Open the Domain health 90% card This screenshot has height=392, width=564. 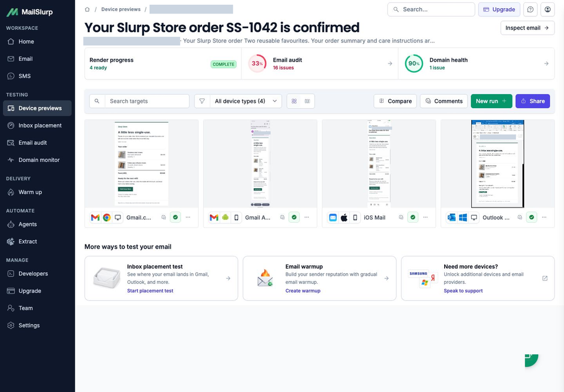coord(476,63)
